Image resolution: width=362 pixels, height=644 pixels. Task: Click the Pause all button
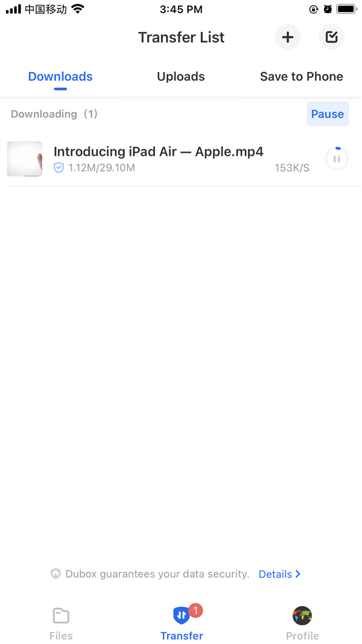point(328,114)
